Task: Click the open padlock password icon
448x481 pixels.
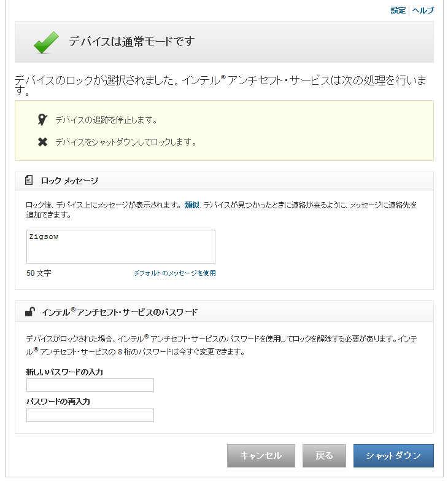Action: (x=29, y=311)
